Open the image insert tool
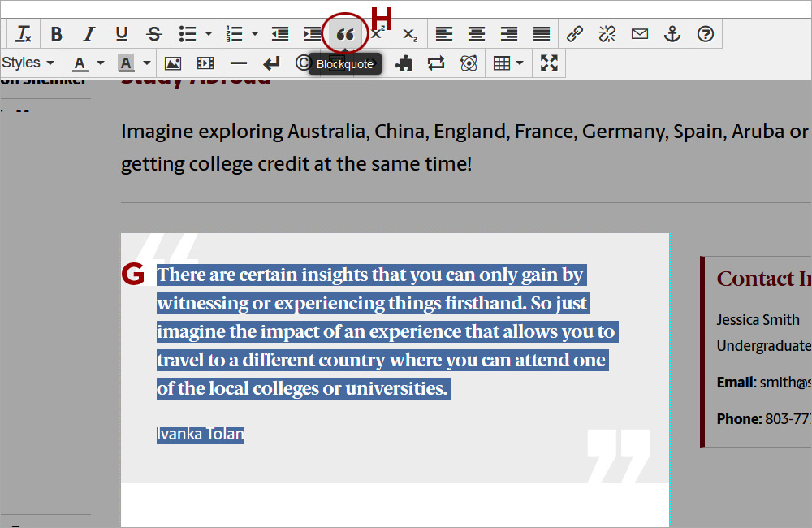812x528 pixels. (172, 63)
